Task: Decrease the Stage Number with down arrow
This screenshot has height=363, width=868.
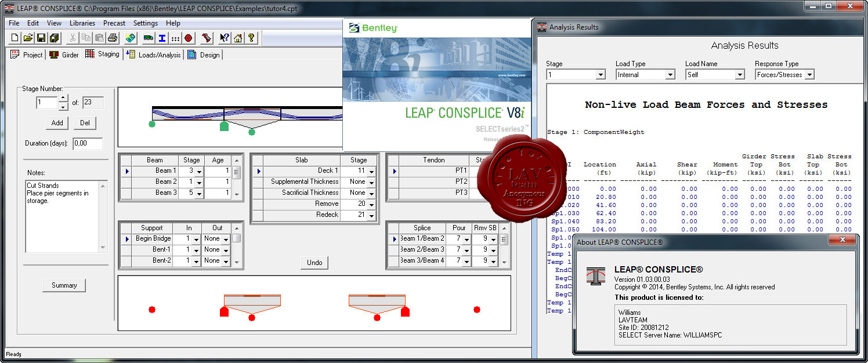Action: 63,107
